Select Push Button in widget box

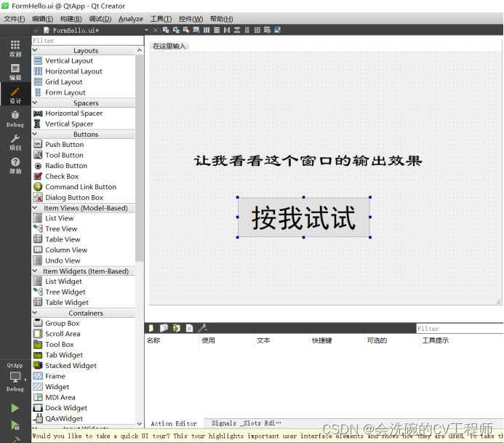coord(64,144)
